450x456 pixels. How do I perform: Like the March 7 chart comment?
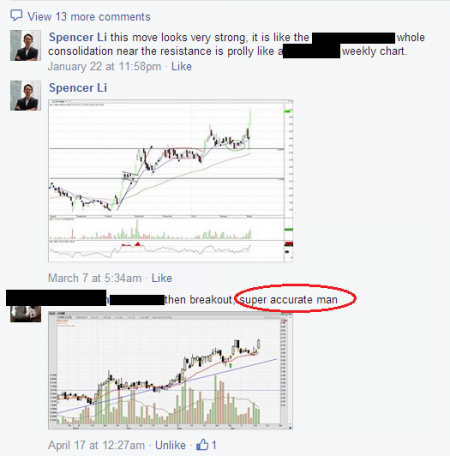(x=162, y=278)
